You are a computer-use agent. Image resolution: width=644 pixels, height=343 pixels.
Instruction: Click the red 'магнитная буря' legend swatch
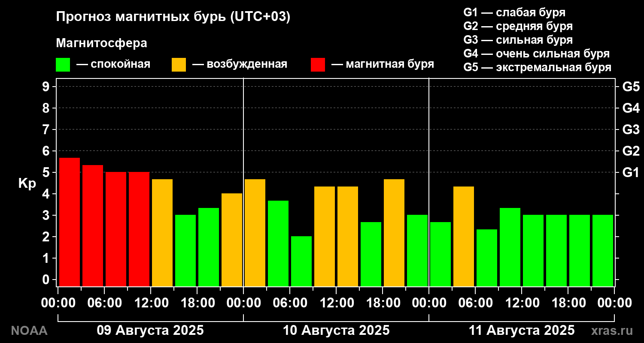(x=318, y=65)
